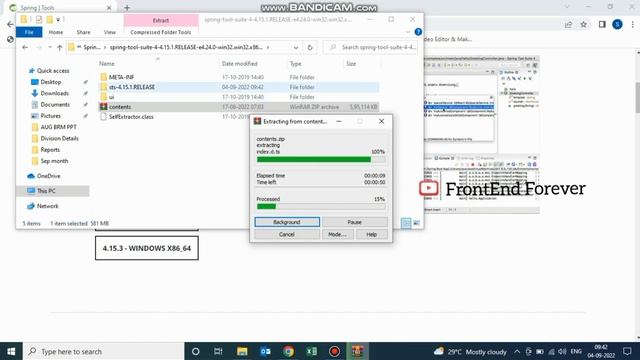Open Task View on taskbar

pos(218,351)
